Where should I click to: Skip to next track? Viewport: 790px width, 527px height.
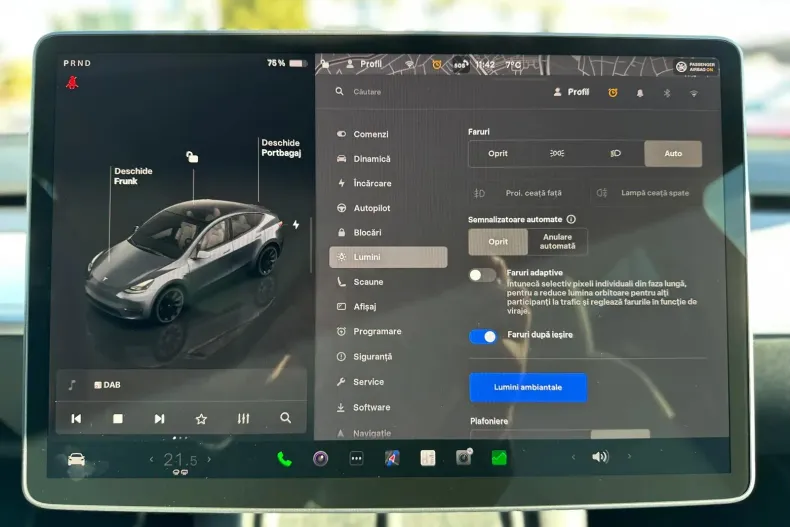159,419
